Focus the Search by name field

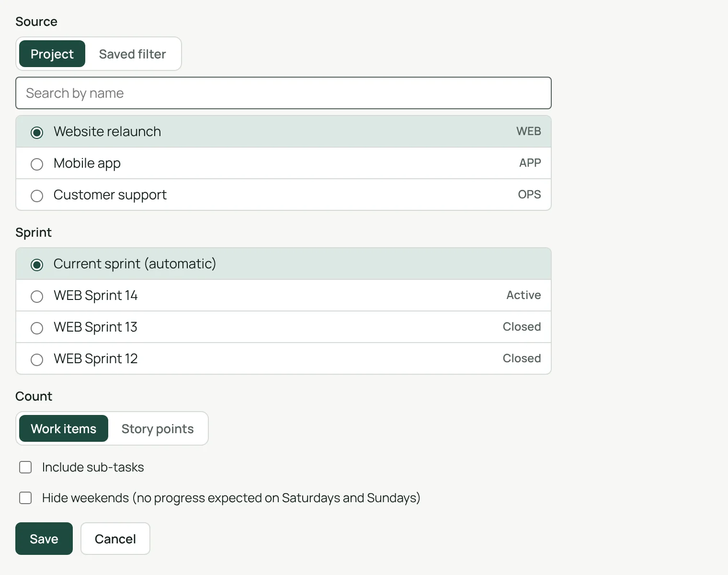(284, 93)
